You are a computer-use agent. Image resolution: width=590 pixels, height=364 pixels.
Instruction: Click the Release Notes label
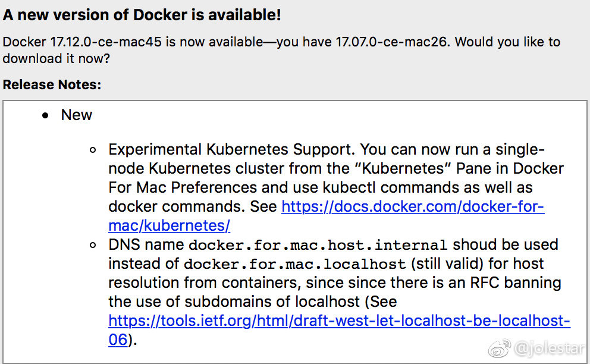(52, 84)
